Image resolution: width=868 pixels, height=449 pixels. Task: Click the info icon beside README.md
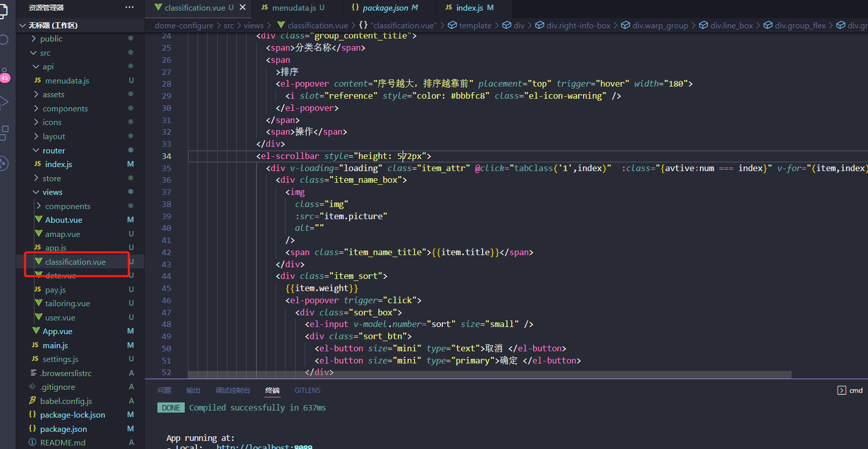click(x=32, y=442)
